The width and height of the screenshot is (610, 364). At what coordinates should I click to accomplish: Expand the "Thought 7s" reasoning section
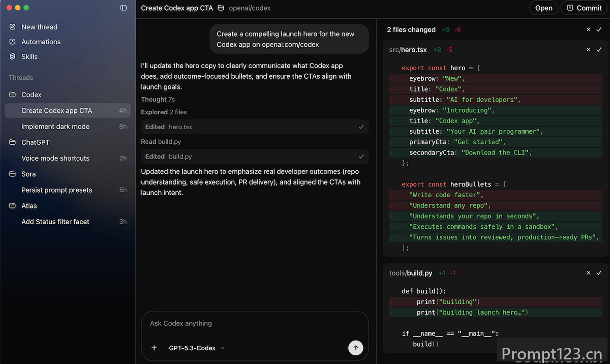click(158, 100)
